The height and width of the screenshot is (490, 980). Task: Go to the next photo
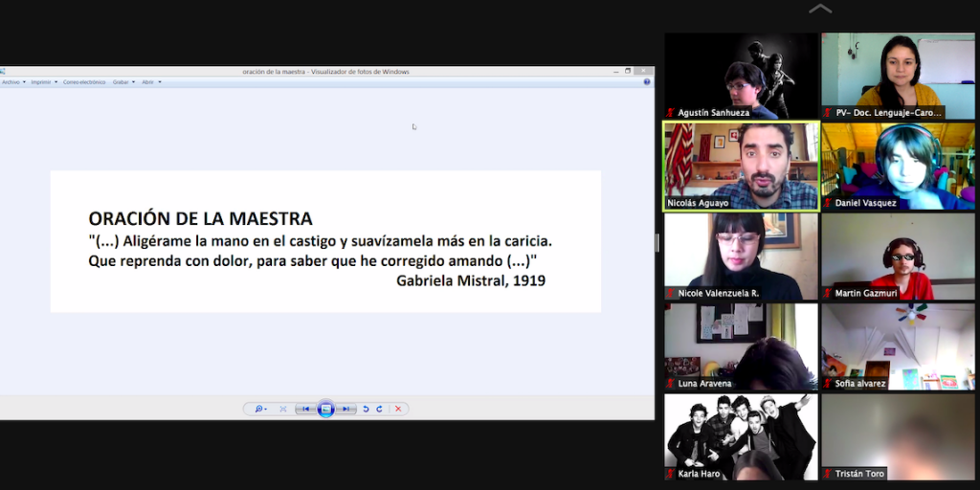(x=346, y=409)
